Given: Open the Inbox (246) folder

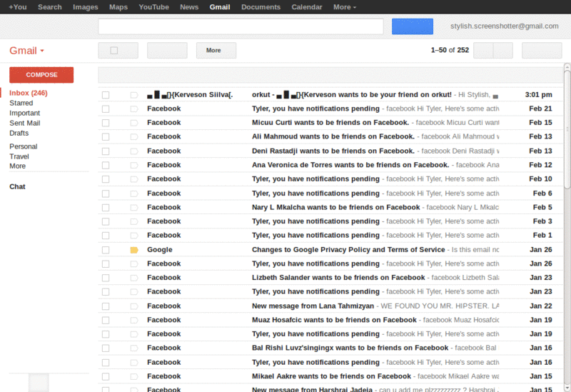Looking at the screenshot, I should click(x=29, y=93).
